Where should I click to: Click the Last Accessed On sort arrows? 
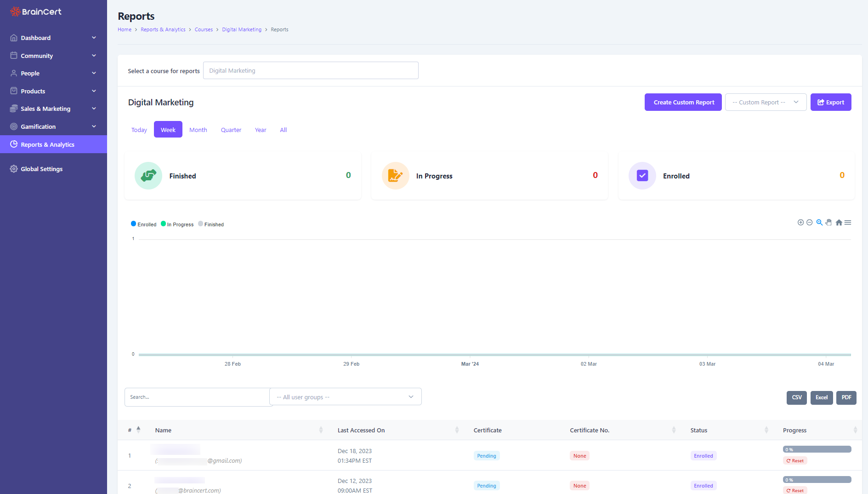(457, 430)
